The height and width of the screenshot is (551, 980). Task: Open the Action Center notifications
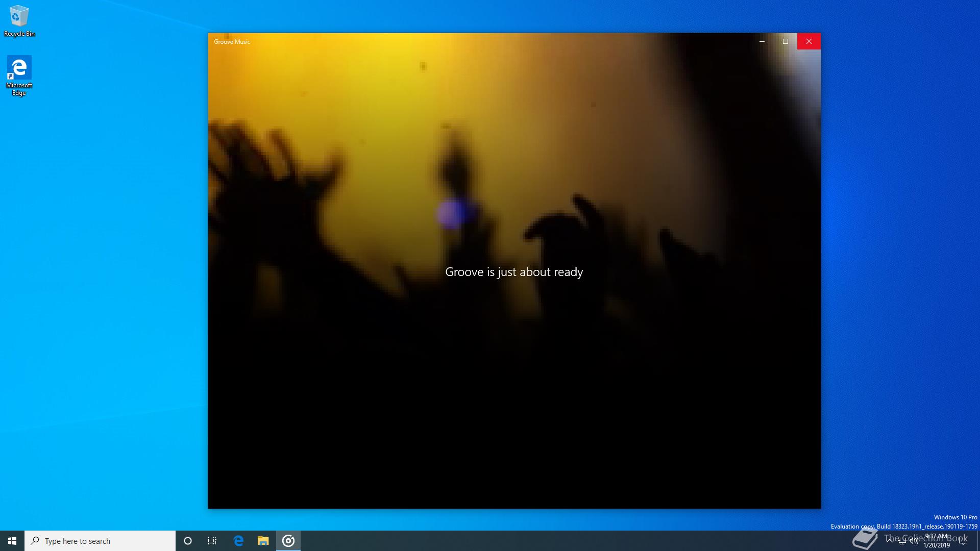(x=964, y=541)
